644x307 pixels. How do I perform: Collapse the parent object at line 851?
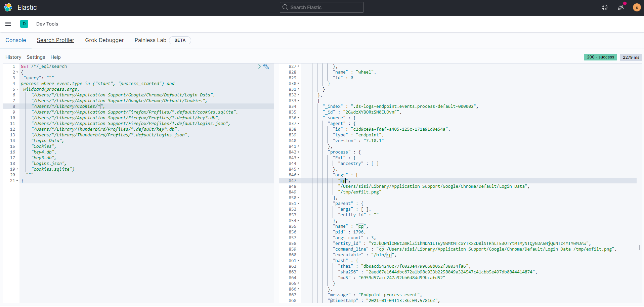298,204
